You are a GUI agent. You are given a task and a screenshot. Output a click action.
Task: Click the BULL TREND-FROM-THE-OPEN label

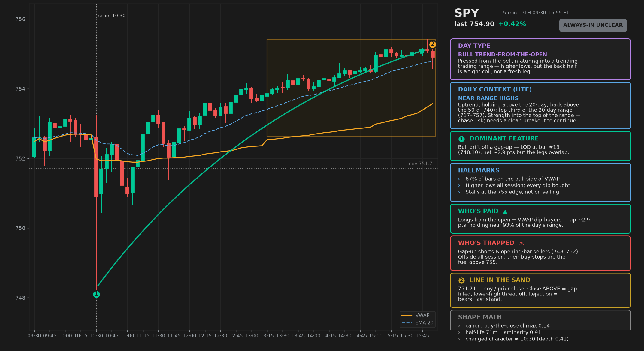click(502, 55)
